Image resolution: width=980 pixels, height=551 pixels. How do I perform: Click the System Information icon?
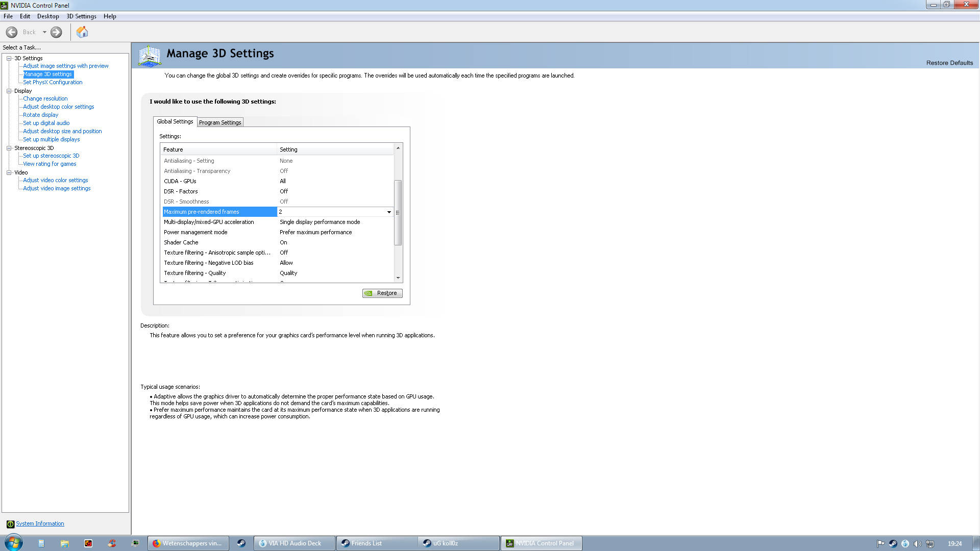(x=10, y=524)
